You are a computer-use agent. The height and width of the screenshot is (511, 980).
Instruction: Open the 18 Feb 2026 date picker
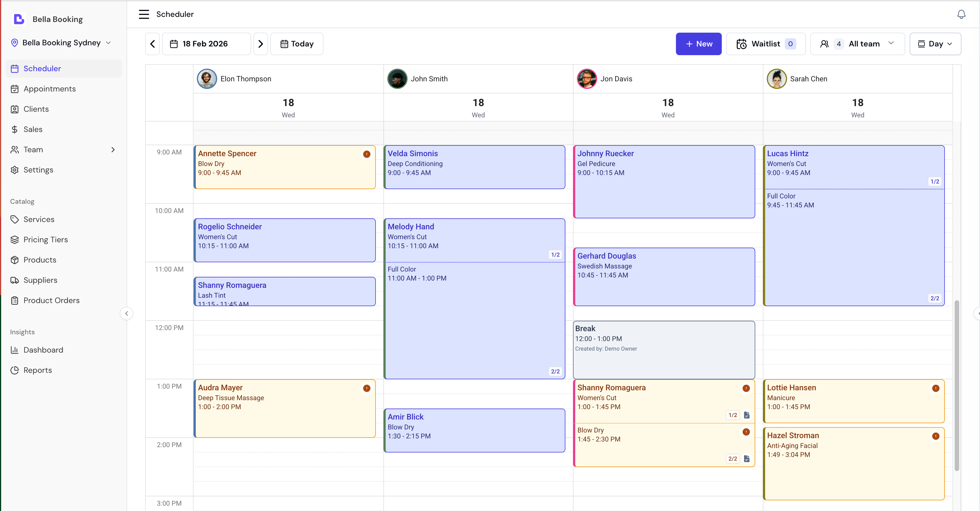coord(206,44)
